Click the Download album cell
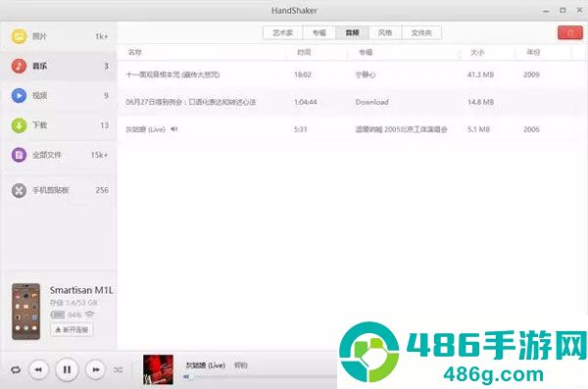The height and width of the screenshot is (389, 588). click(x=371, y=102)
